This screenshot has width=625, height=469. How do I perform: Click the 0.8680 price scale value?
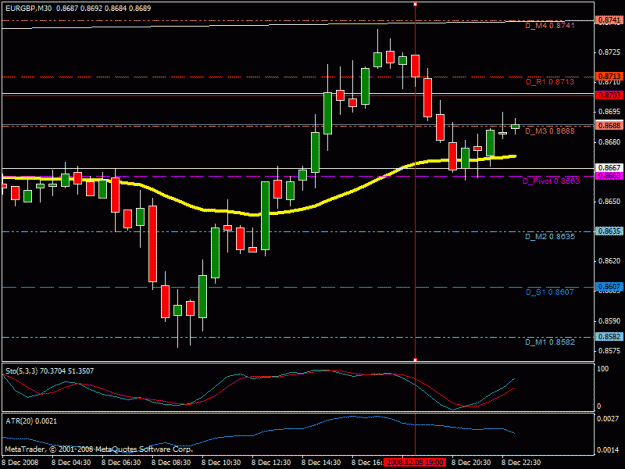tap(609, 142)
